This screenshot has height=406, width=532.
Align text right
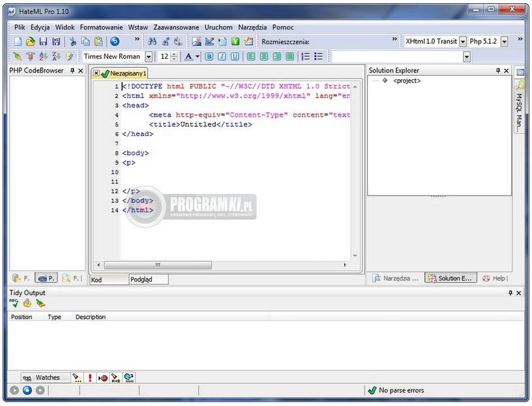tap(277, 56)
